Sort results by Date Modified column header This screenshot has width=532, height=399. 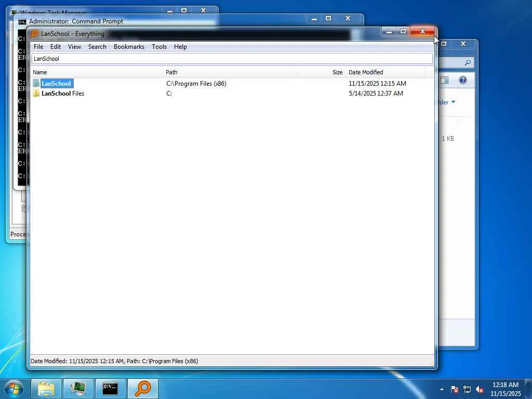(x=386, y=72)
